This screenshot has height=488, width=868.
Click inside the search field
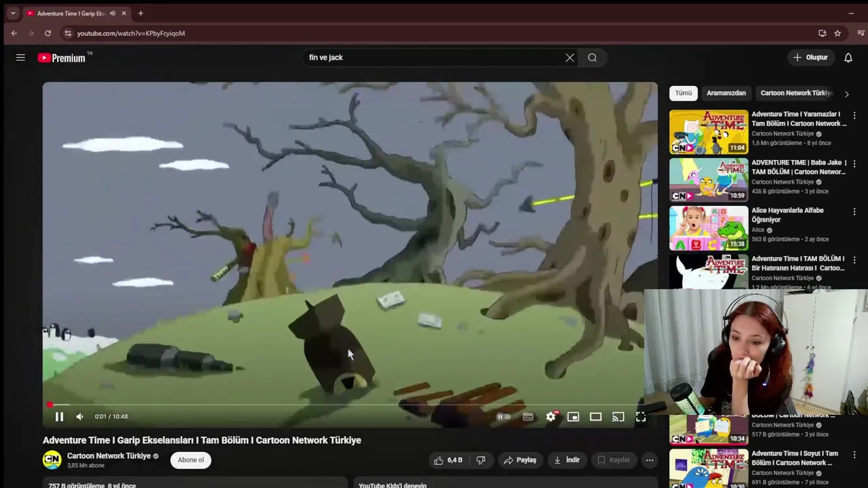tap(434, 58)
